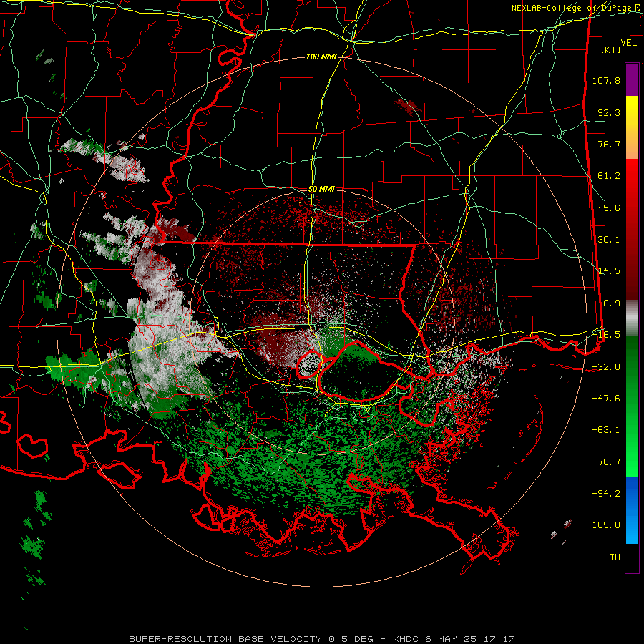644x644 pixels.
Task: Click the 61.2 legend value
Action: point(609,176)
